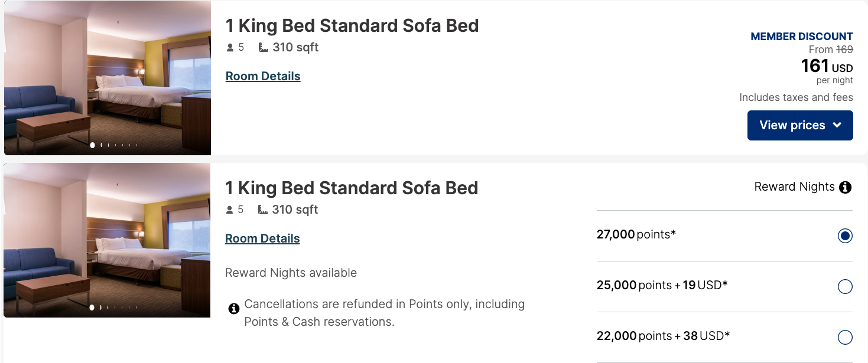The image size is (868, 363).
Task: Click the Reward Nights heading text
Action: click(x=794, y=187)
